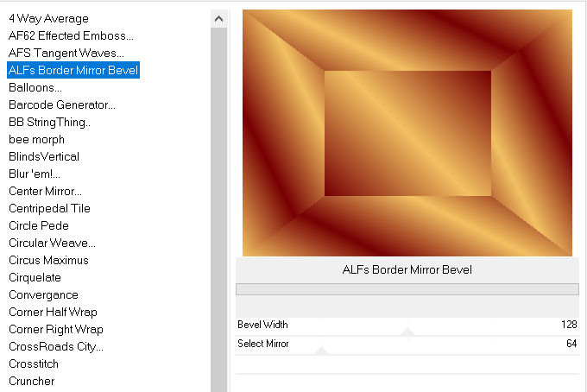Image resolution: width=587 pixels, height=392 pixels.
Task: Choose Centripedal Tile filter
Action: point(49,208)
